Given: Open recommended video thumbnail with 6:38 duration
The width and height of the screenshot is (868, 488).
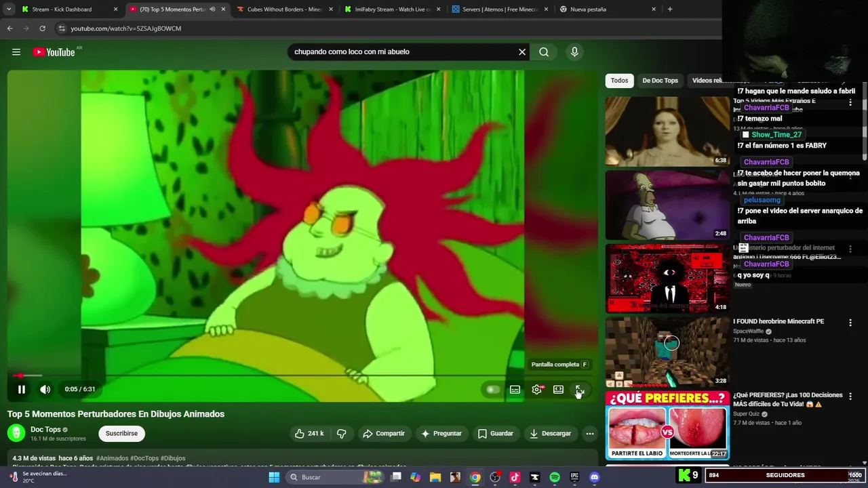Looking at the screenshot, I should point(667,131).
